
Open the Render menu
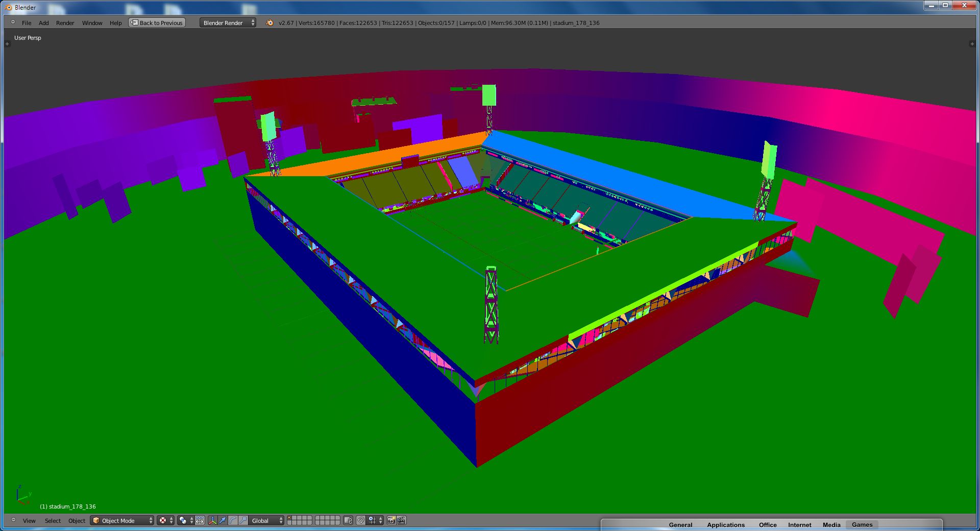tap(65, 22)
